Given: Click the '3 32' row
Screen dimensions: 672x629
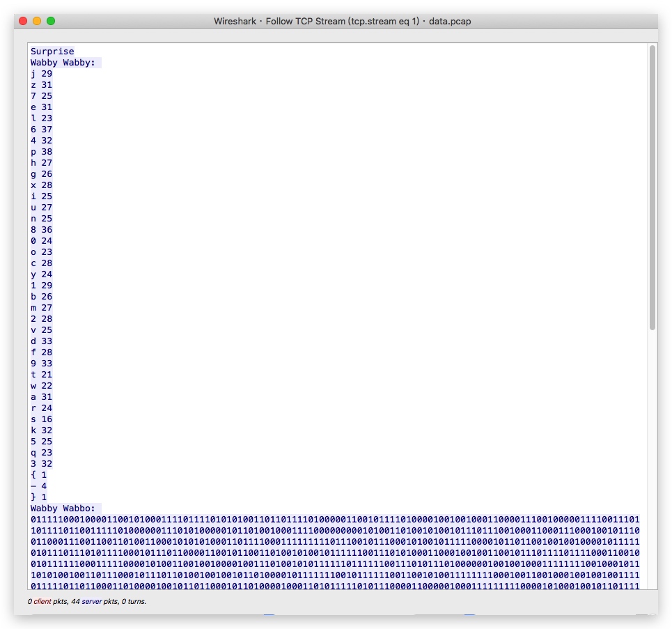Looking at the screenshot, I should pyautogui.click(x=41, y=464).
